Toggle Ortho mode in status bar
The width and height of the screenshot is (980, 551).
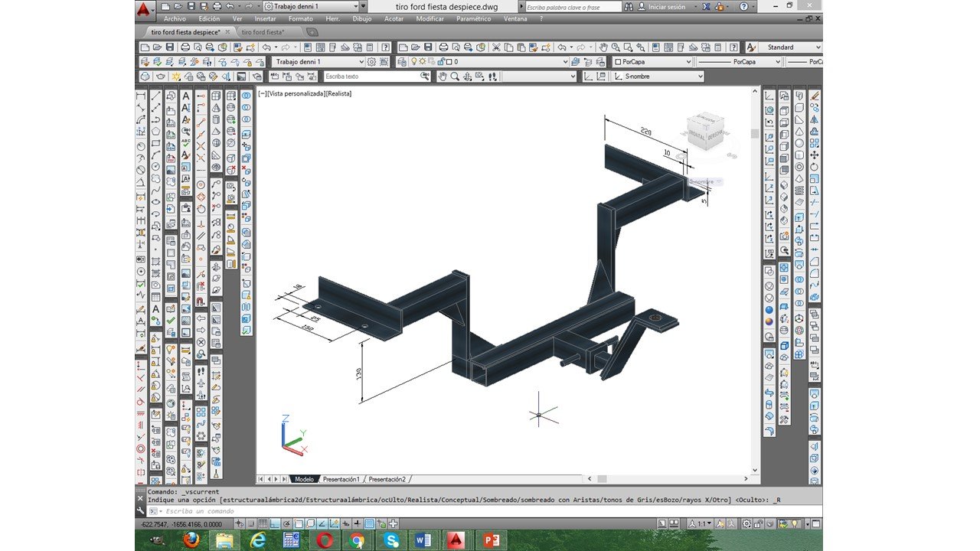click(275, 523)
